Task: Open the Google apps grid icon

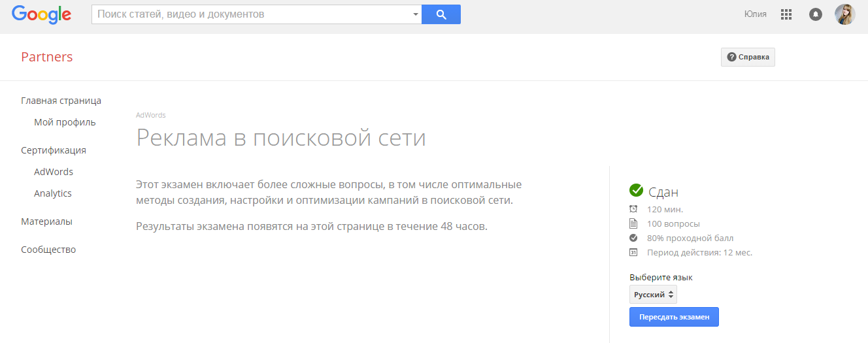Action: tap(786, 14)
